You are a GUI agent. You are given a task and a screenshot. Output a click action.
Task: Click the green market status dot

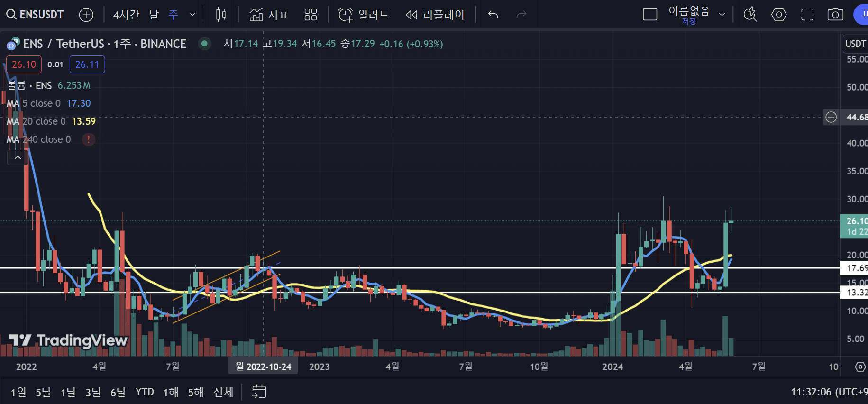point(204,44)
